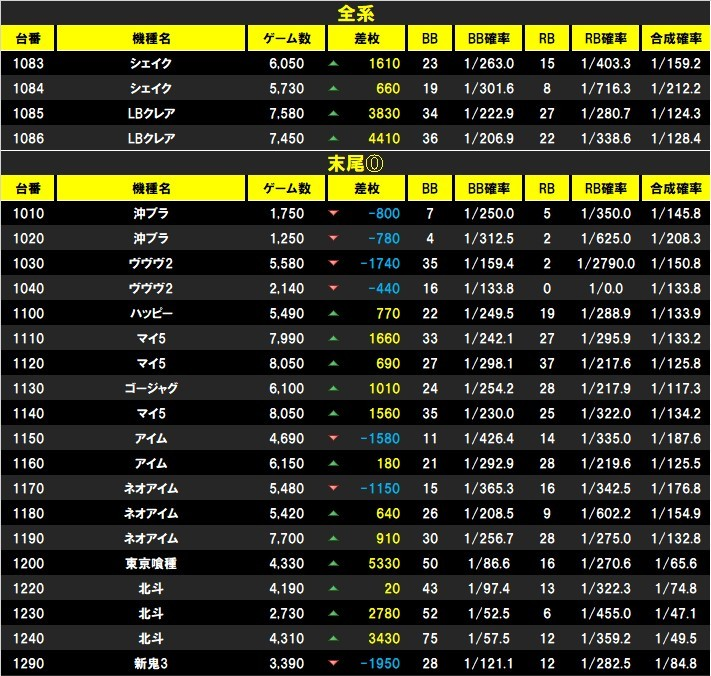Click the ヴヴヴ2 name in row 1040
Image resolution: width=711 pixels, height=676 pixels.
[x=151, y=288]
